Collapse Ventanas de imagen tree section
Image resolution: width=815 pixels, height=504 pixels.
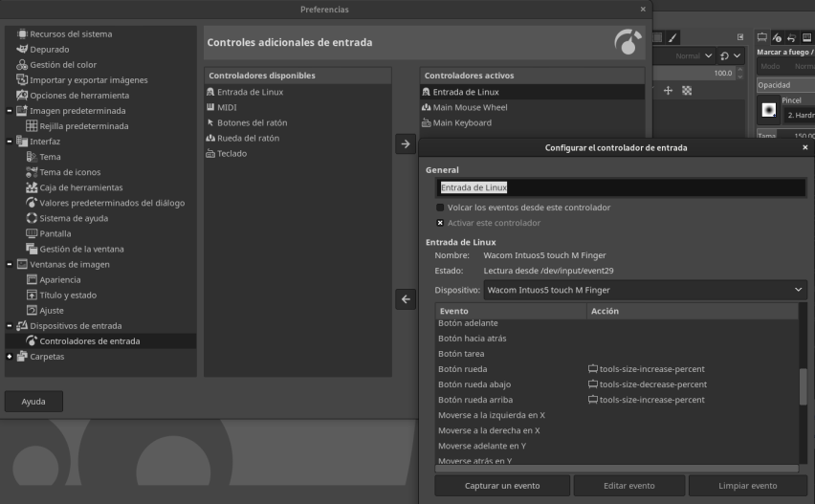[x=10, y=264]
